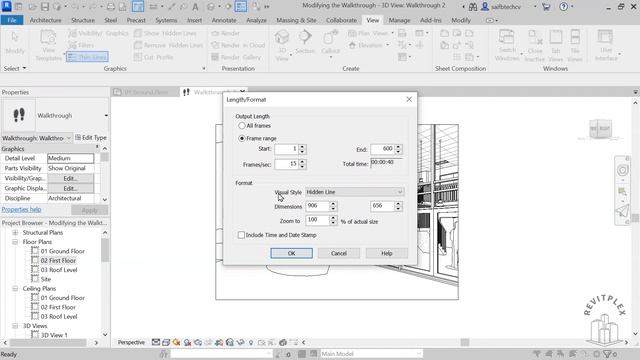Switch to the Collaborate ribbon tab
This screenshot has width=640, height=360.
tap(341, 20)
